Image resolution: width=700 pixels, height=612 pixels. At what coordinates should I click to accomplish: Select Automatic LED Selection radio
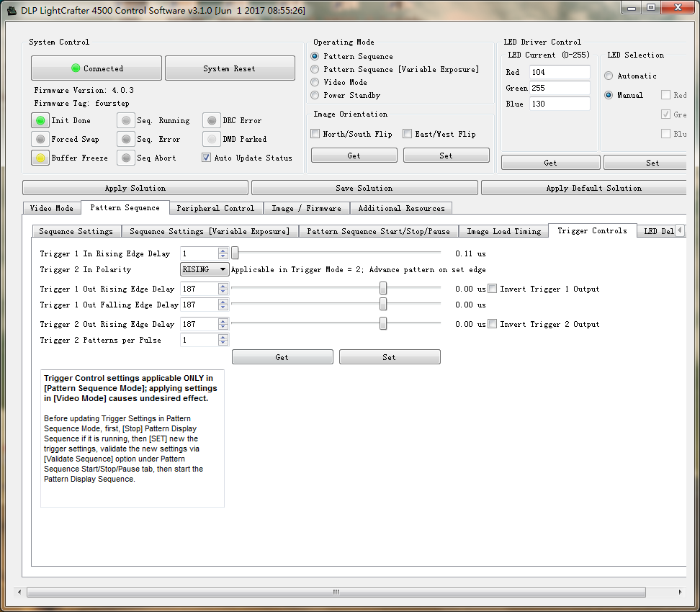(609, 76)
